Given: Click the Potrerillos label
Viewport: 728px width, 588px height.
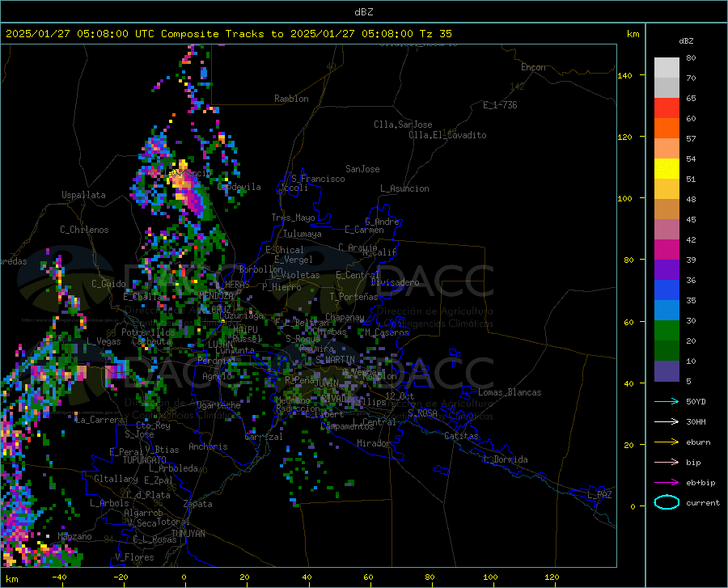Looking at the screenshot, I should click(148, 332).
